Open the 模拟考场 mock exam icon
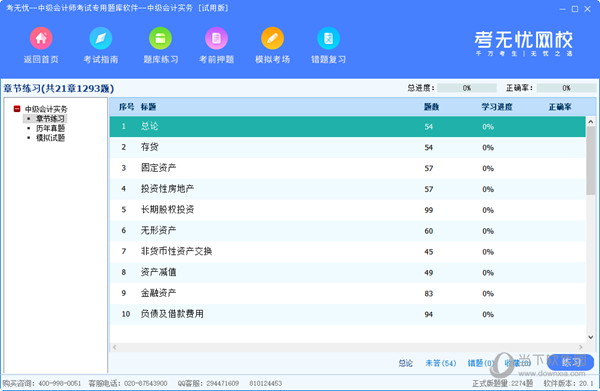The image size is (600, 391). 272,38
